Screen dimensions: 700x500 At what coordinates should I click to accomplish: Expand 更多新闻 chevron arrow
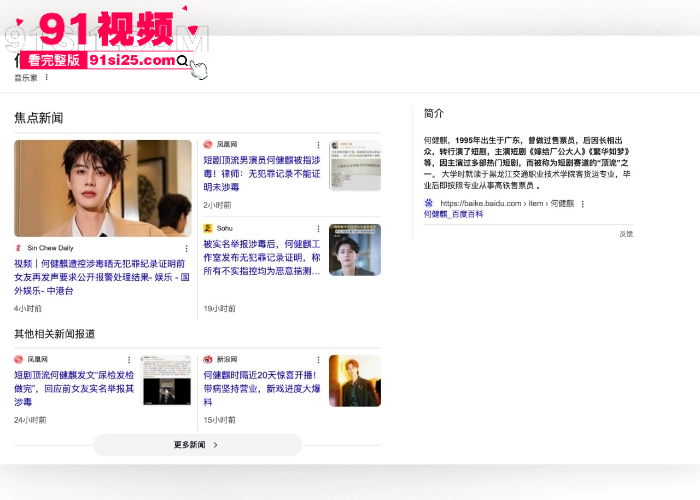click(x=216, y=445)
